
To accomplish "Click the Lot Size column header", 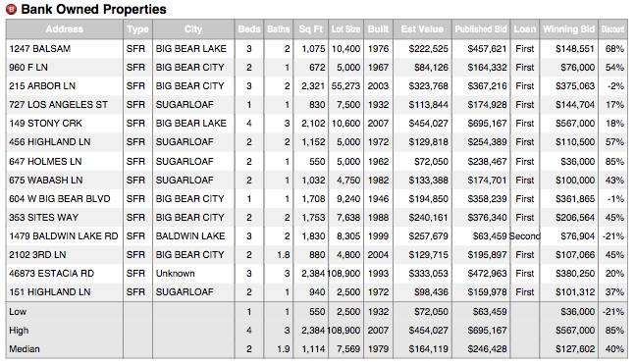I will [345, 29].
